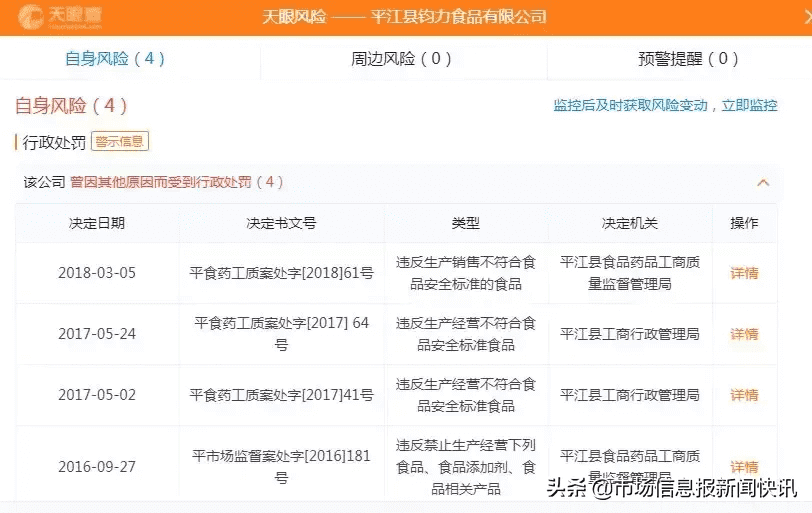Click the 类型 column header
812x513 pixels.
coord(466,223)
